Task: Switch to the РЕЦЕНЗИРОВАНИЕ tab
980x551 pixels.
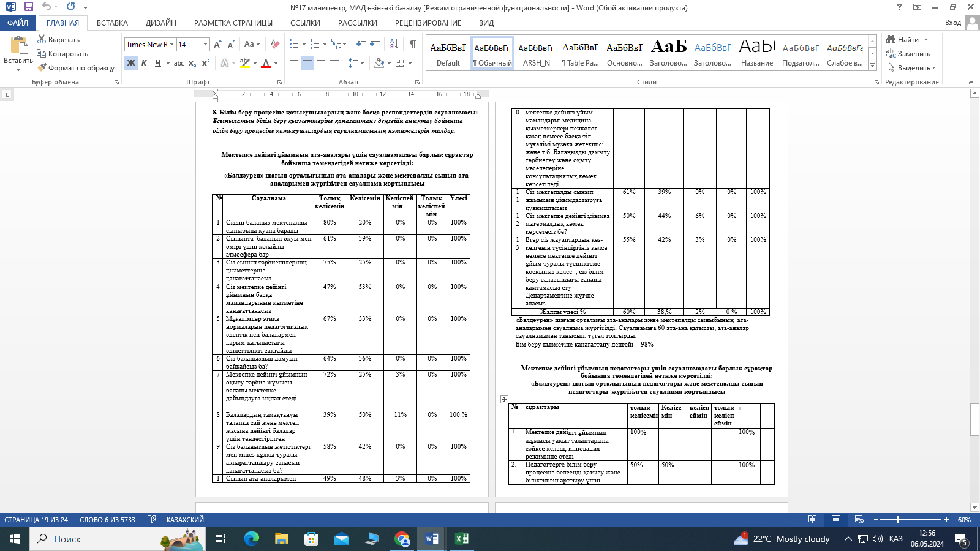Action: tap(428, 23)
